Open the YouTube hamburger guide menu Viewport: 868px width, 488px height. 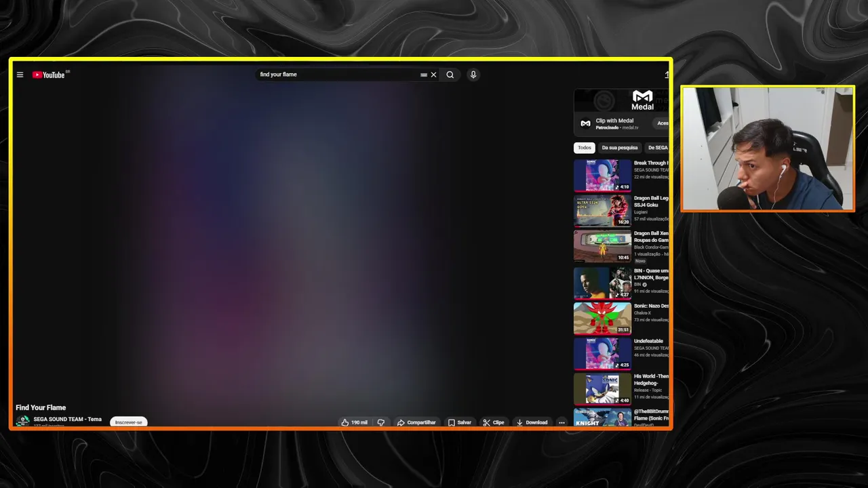[20, 75]
